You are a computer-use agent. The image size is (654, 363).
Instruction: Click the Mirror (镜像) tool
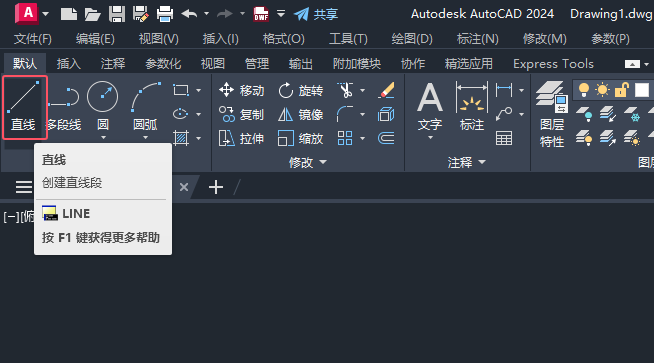pyautogui.click(x=300, y=114)
